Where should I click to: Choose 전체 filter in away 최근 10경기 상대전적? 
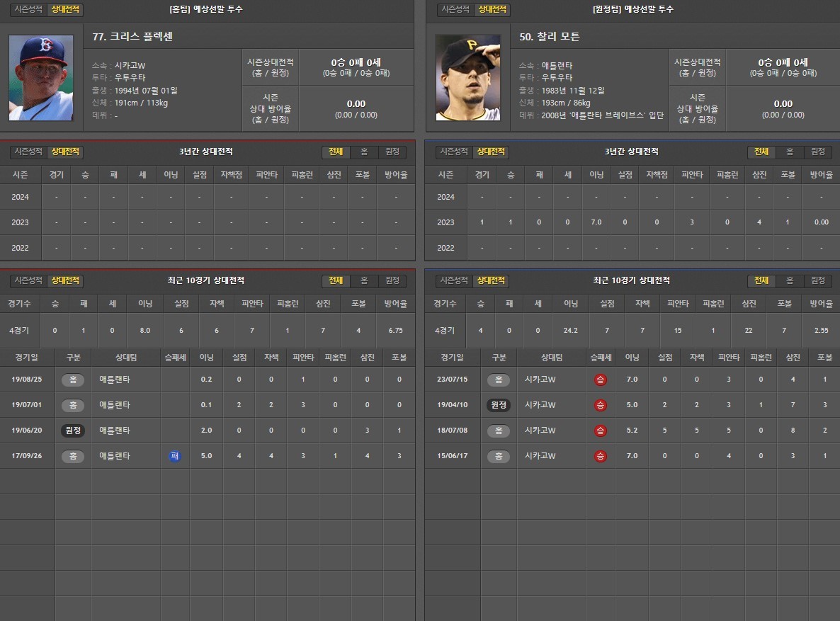(x=761, y=280)
